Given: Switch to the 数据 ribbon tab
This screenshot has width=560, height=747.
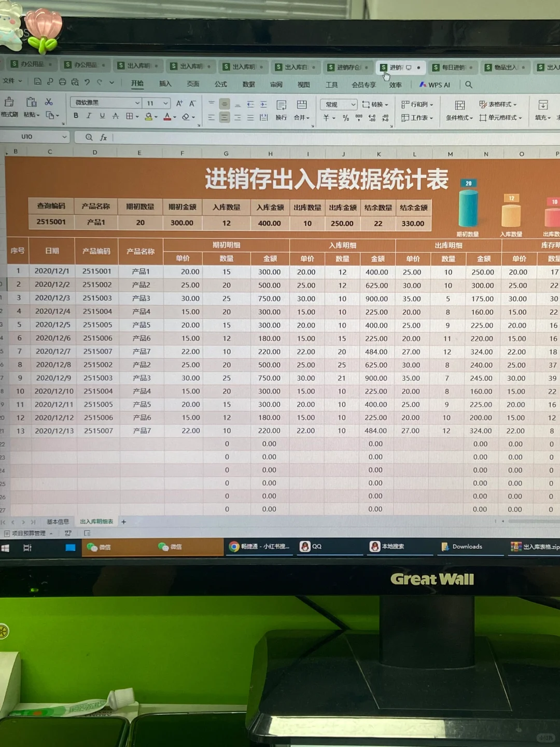Looking at the screenshot, I should [x=248, y=84].
